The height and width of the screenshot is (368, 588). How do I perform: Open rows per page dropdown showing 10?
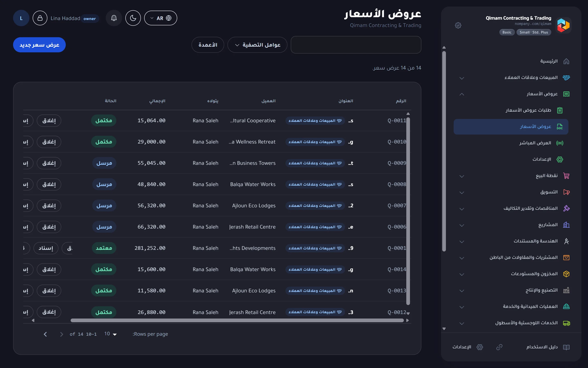[110, 334]
